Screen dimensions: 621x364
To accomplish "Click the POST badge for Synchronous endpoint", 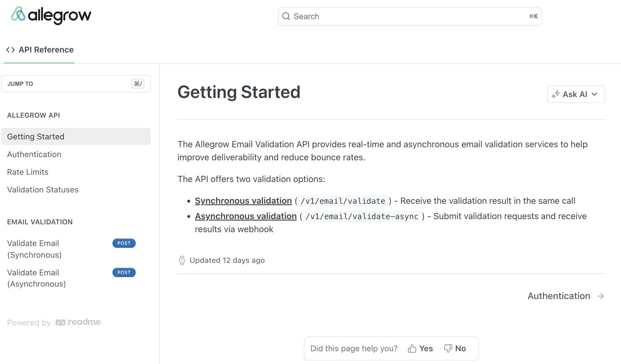I will tap(124, 243).
